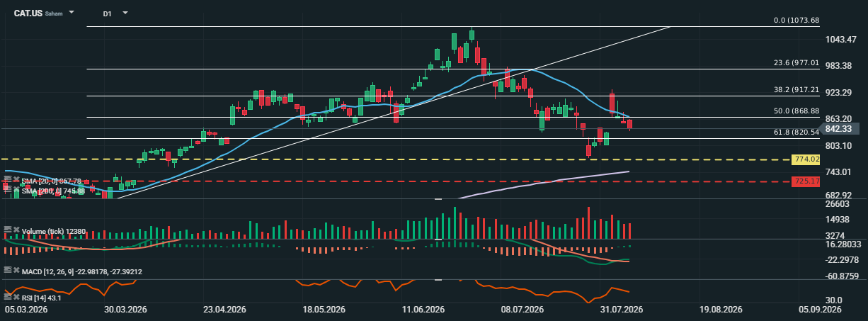
Task: Remove the RSI [14] indicator
Action: pyautogui.click(x=16, y=297)
